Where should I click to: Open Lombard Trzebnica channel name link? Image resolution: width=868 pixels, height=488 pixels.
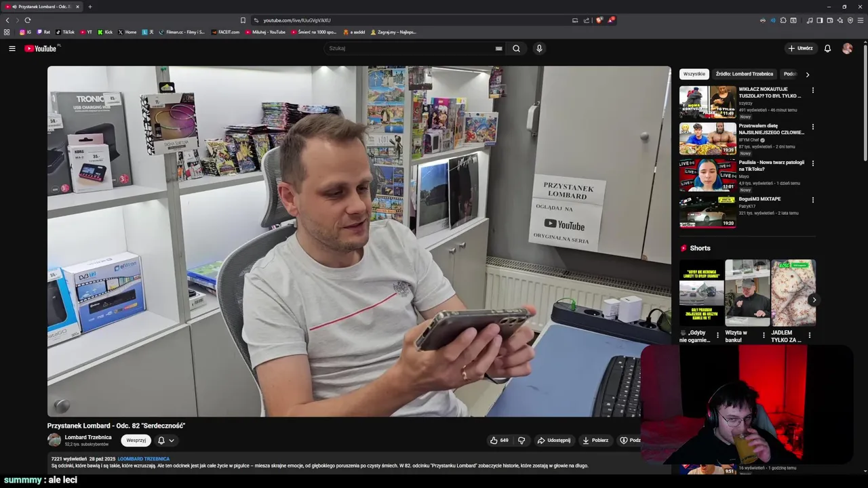coord(88,437)
